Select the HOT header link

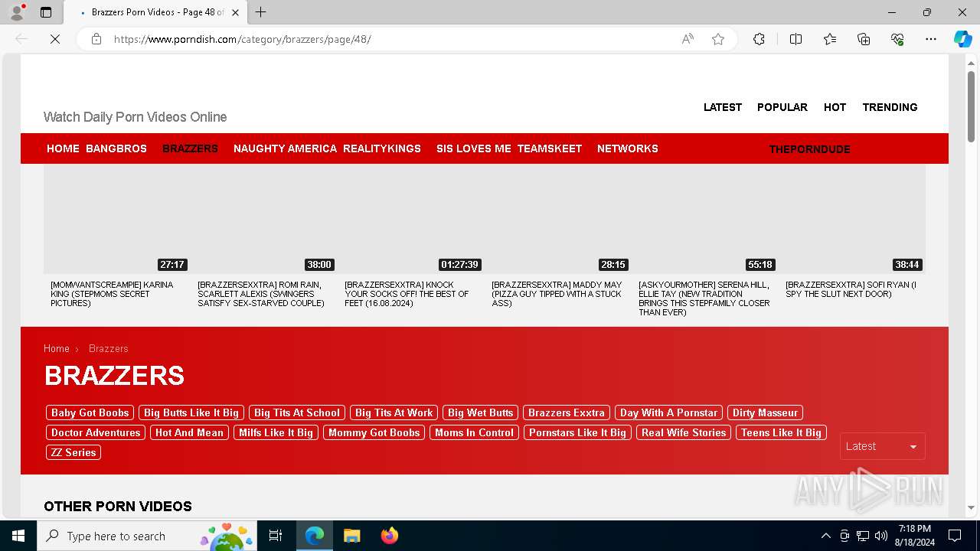tap(835, 107)
